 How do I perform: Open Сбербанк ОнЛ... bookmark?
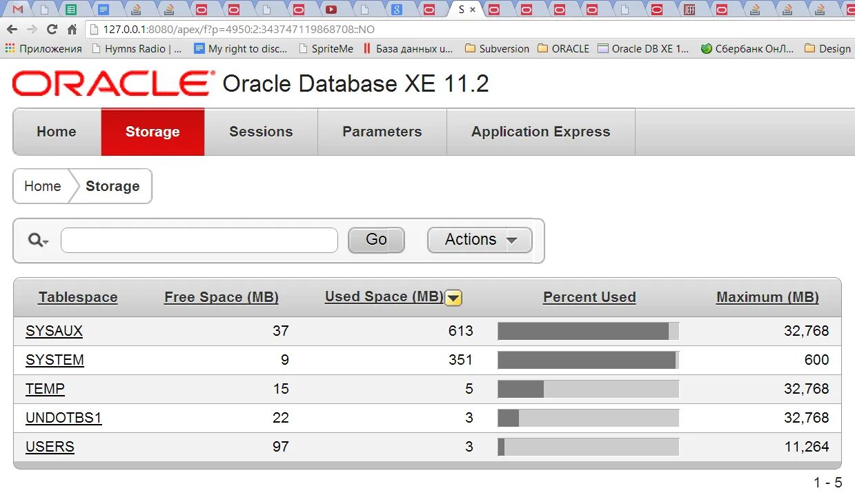coord(747,48)
